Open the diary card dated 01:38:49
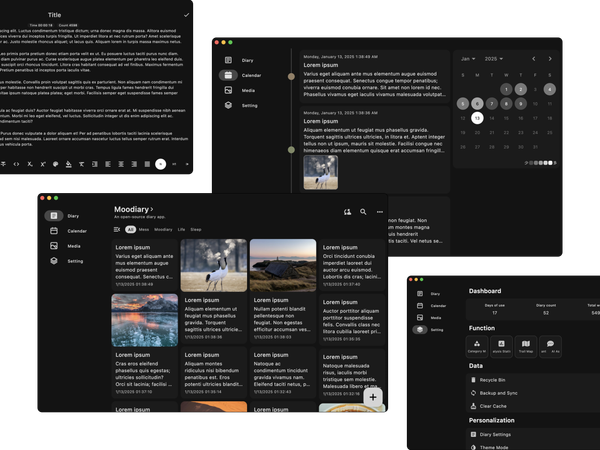Viewport: 600px width, 450px height. tap(145, 265)
